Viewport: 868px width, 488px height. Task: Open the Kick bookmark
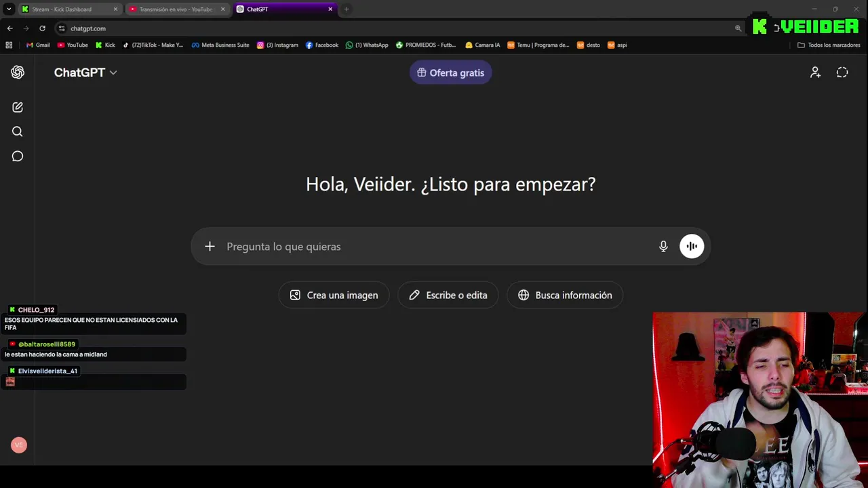point(105,45)
